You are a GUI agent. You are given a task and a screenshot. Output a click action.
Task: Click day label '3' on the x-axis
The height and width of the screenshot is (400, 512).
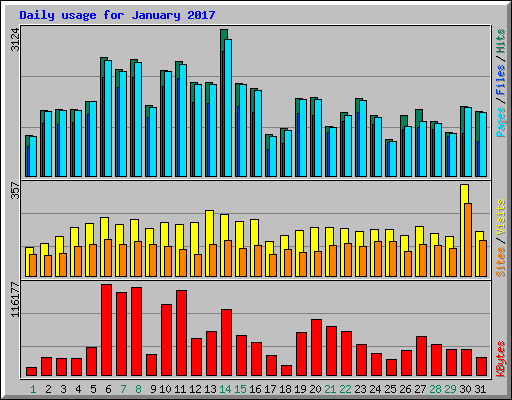[63, 389]
